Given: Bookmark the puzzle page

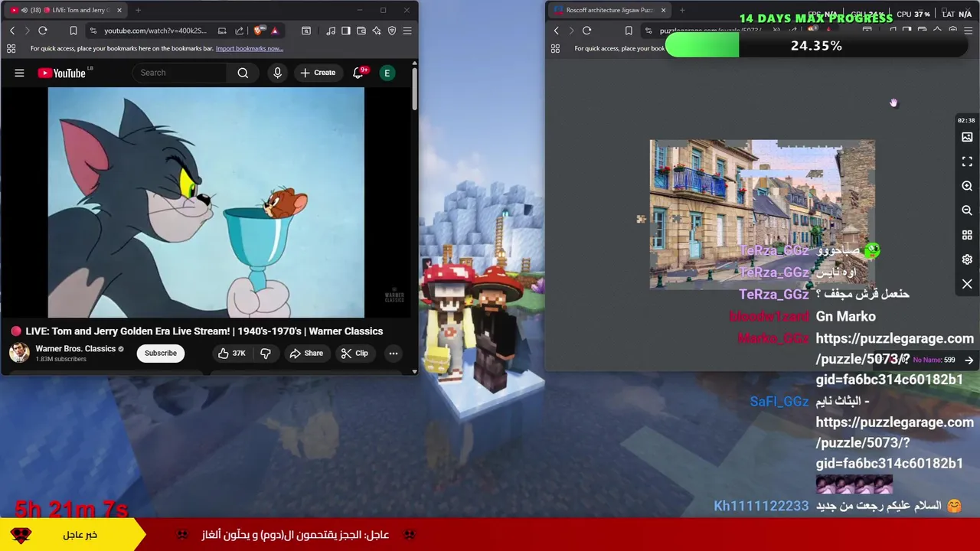Looking at the screenshot, I should tap(629, 31).
